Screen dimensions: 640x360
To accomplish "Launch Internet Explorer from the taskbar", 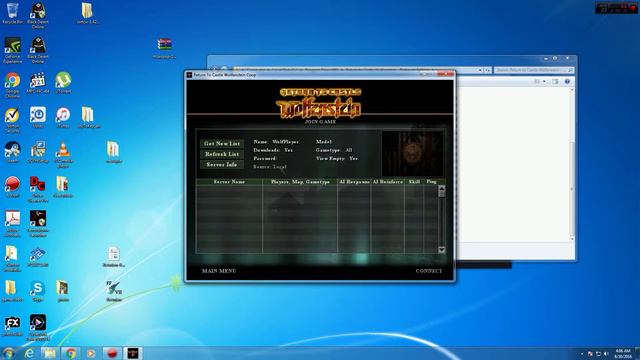I will pos(29,353).
